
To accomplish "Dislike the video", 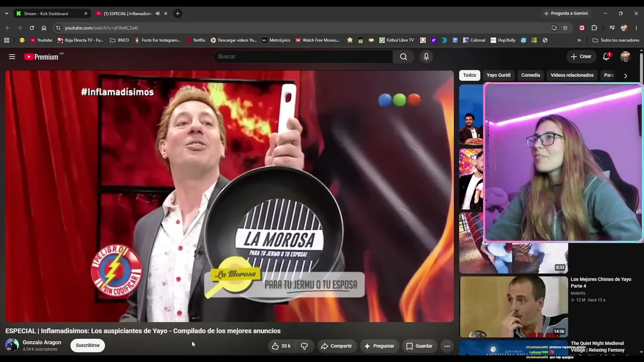I will click(x=304, y=346).
